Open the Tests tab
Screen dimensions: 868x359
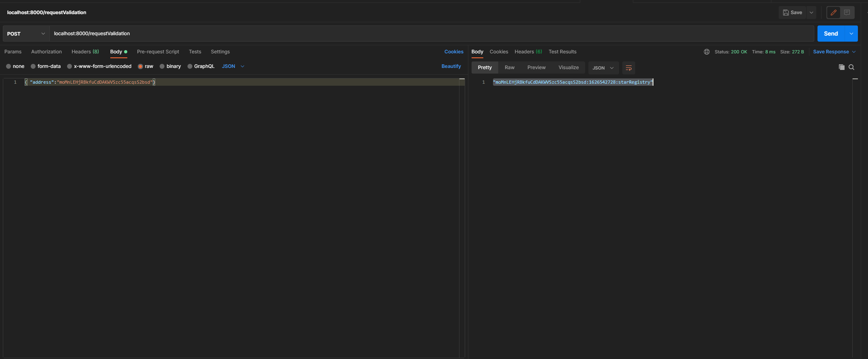[195, 52]
